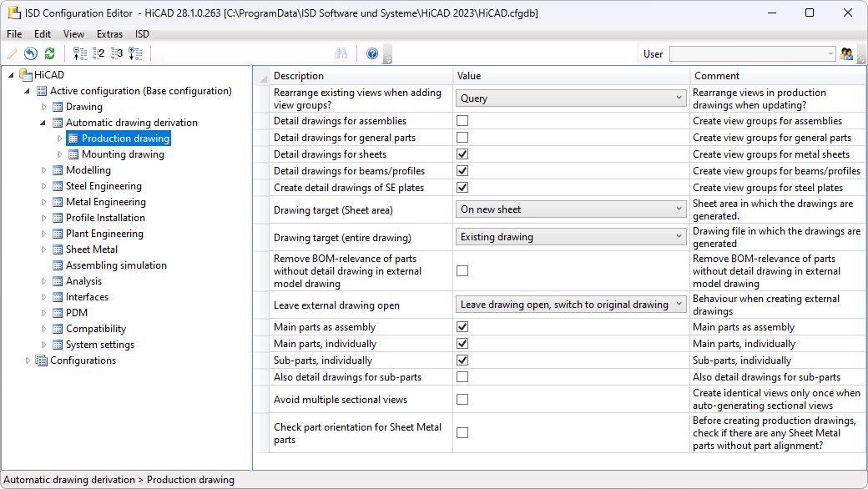Open the Drawing target (Sheet area) dropdown
Viewport: 868px width, 489px height.
click(x=572, y=209)
